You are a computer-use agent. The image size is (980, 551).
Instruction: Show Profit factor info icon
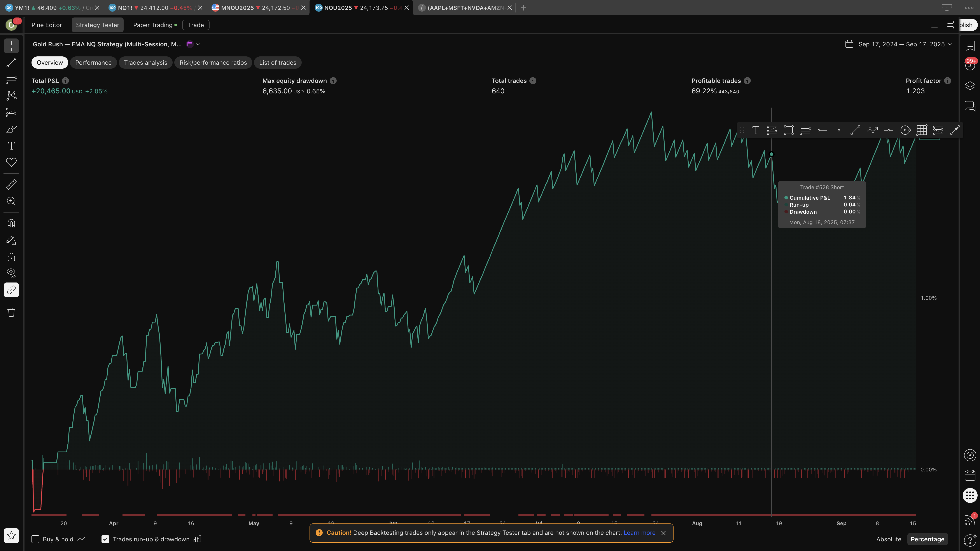[947, 81]
